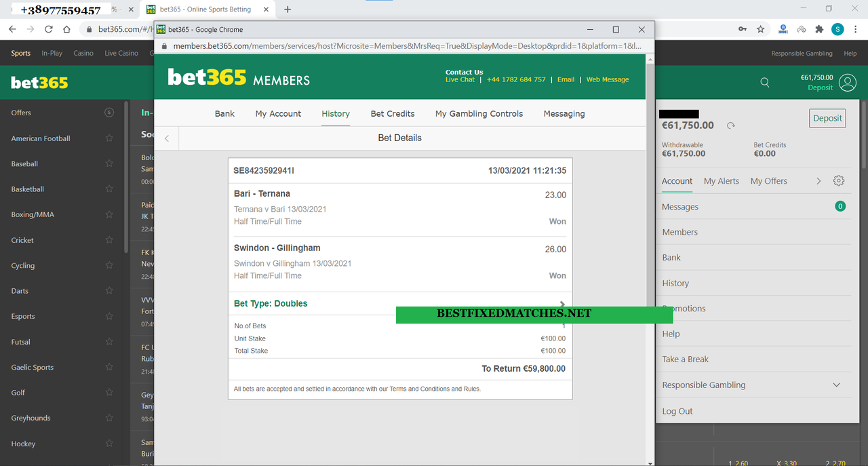868x466 pixels.
Task: Open My Account tab
Action: point(278,114)
